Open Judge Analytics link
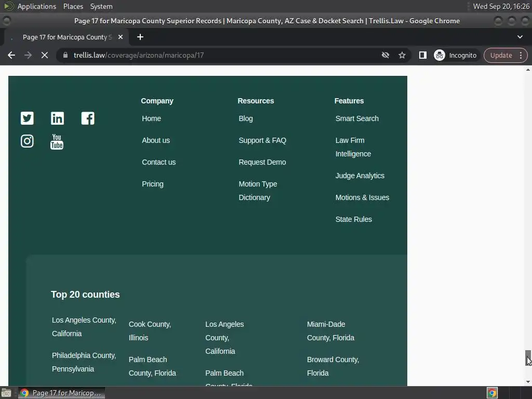Viewport: 532px width, 399px height. 360,176
